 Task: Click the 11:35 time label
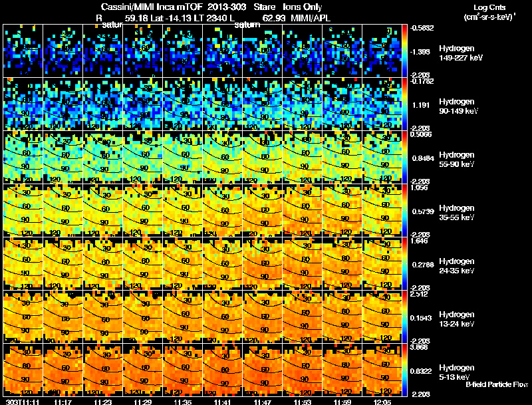(182, 402)
